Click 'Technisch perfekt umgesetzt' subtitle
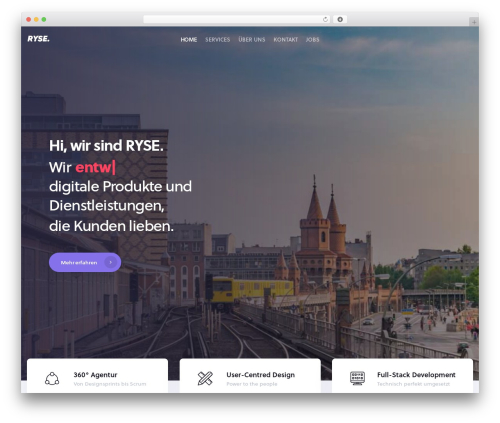The width and height of the screenshot is (500, 423). pos(413,384)
